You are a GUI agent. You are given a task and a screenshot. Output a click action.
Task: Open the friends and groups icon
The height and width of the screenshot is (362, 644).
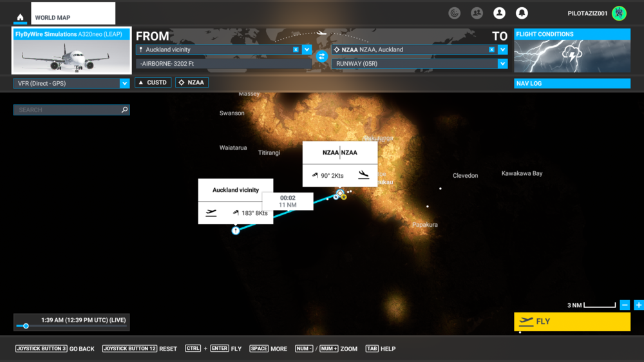coord(477,13)
